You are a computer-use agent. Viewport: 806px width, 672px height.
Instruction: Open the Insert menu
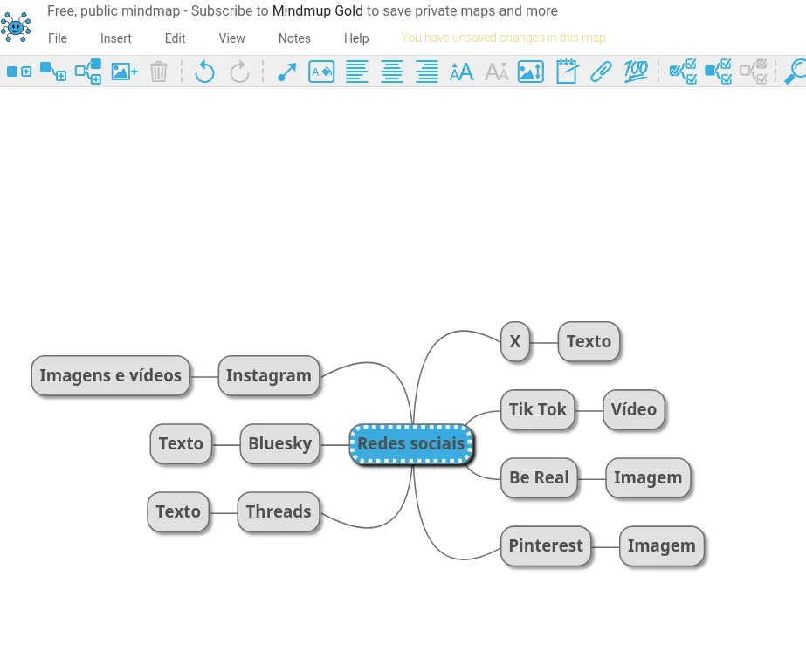tap(115, 38)
